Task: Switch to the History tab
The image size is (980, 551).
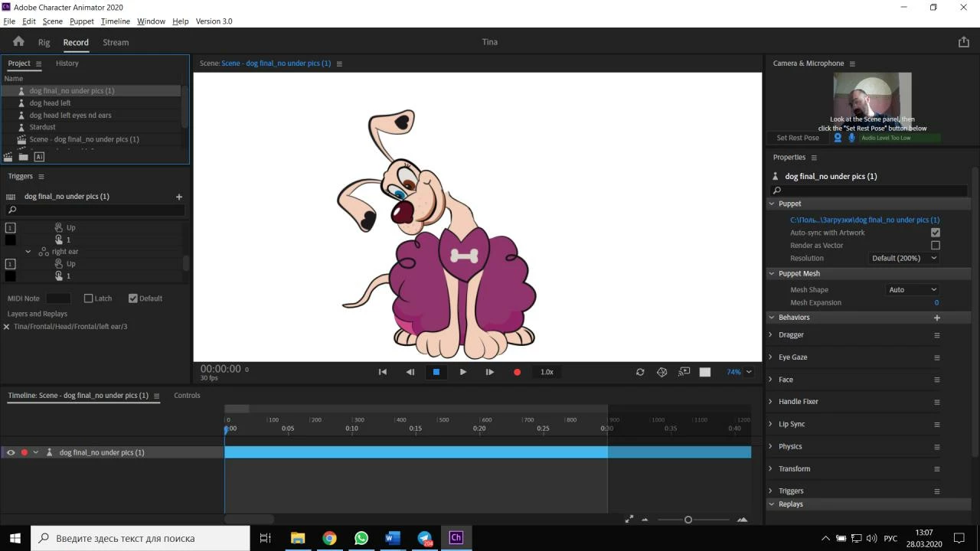Action: 67,64
